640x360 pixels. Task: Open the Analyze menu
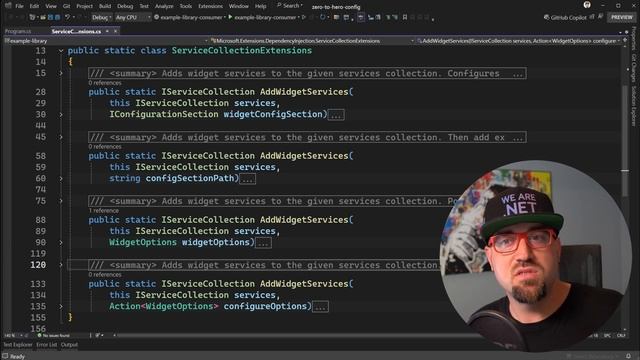click(164, 6)
